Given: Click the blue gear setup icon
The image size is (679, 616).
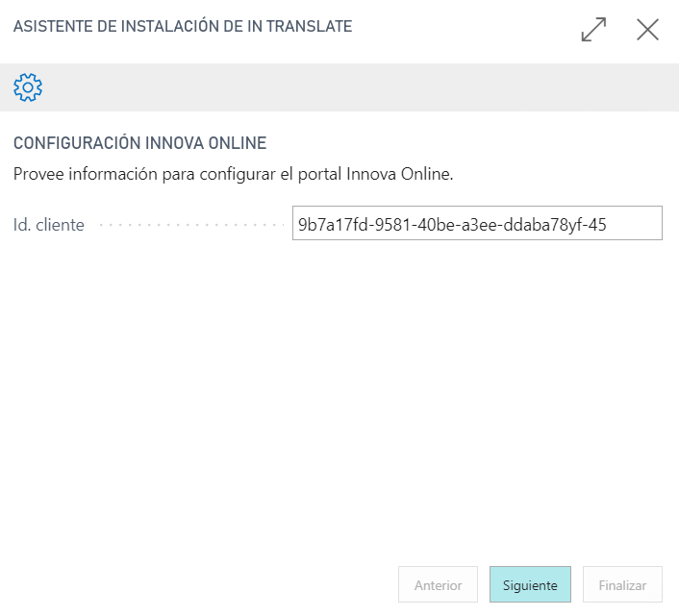Looking at the screenshot, I should (x=28, y=87).
